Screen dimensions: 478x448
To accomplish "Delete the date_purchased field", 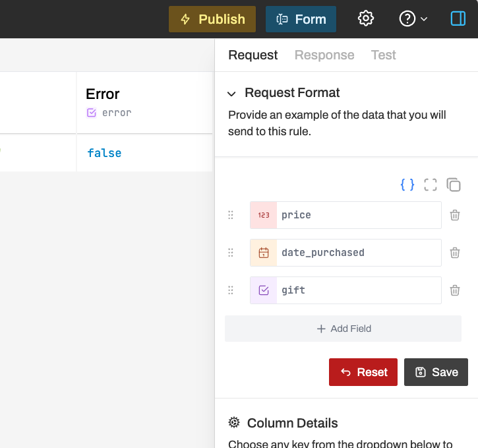I will point(455,253).
